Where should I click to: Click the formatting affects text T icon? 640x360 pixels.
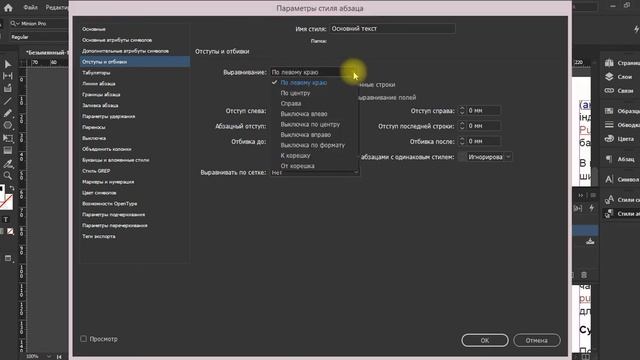coord(6,220)
